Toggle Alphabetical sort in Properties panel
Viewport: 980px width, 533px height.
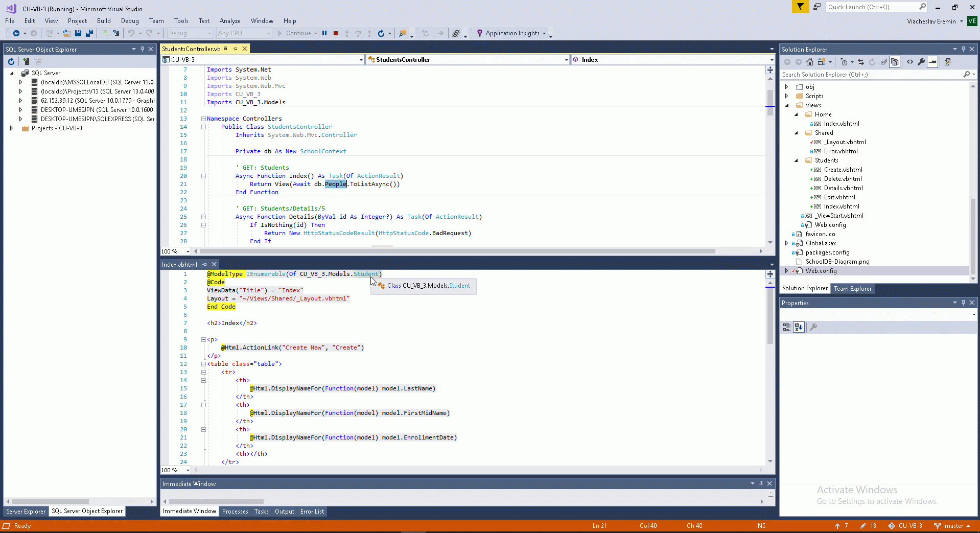[799, 327]
